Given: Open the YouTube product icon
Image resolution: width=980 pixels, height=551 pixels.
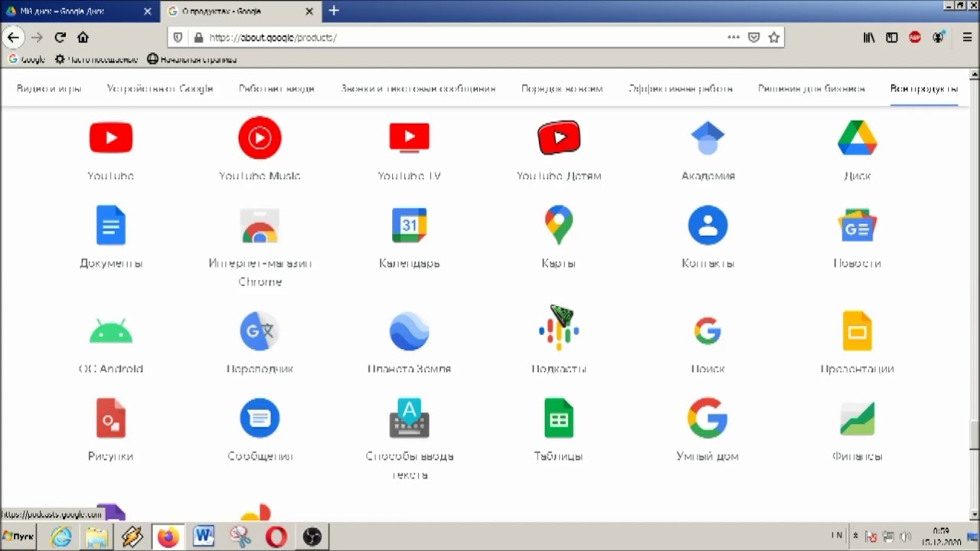Looking at the screenshot, I should pyautogui.click(x=111, y=138).
